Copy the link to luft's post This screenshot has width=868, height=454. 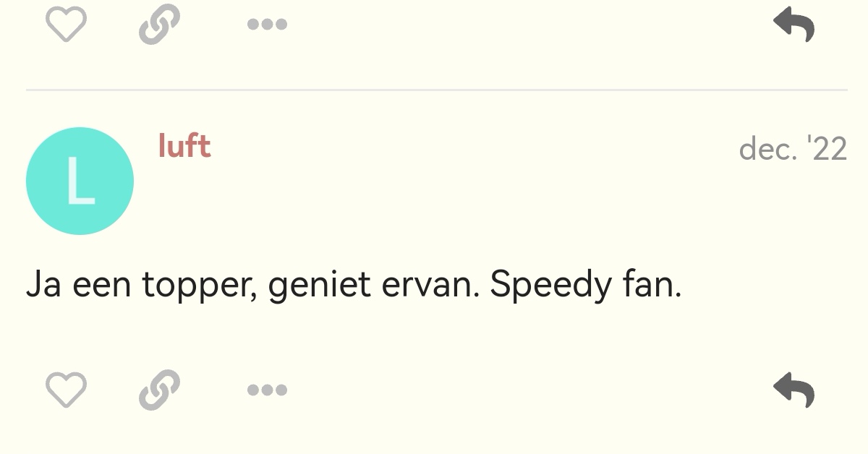coord(159,390)
